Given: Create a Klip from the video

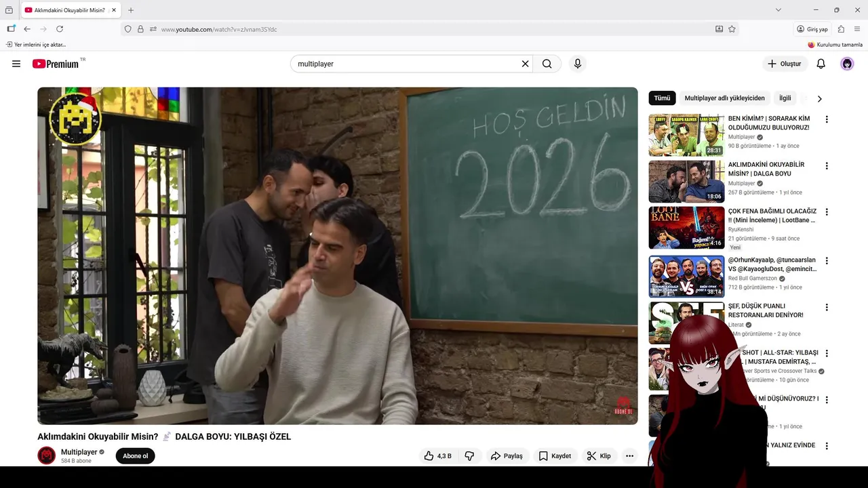Looking at the screenshot, I should pos(599,456).
